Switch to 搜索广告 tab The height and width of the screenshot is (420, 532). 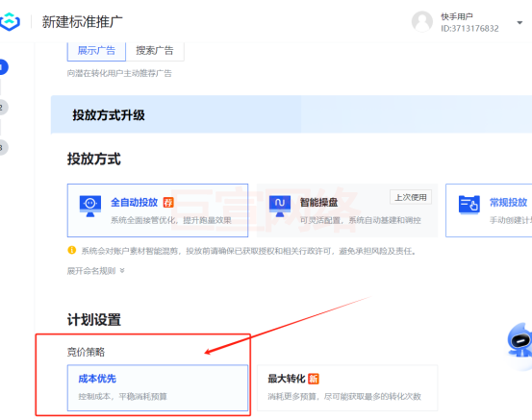coord(155,51)
